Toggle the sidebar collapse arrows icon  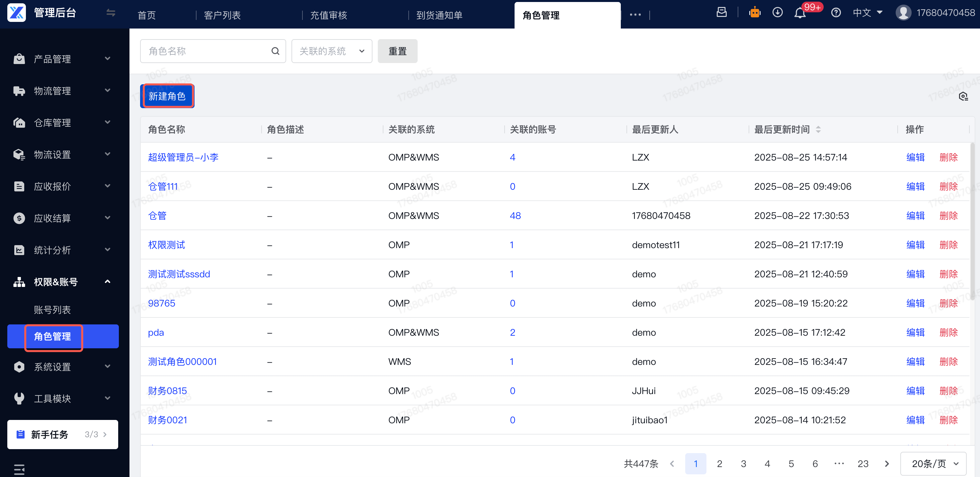click(111, 13)
